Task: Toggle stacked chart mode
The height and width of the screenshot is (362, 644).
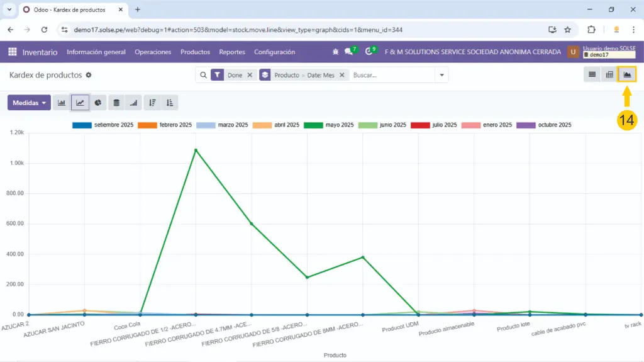Action: (x=116, y=103)
